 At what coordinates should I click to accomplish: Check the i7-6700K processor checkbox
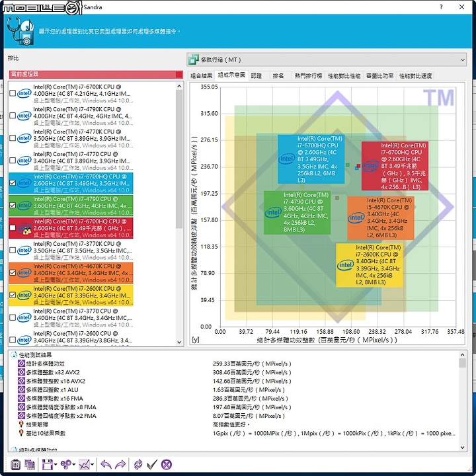click(13, 93)
